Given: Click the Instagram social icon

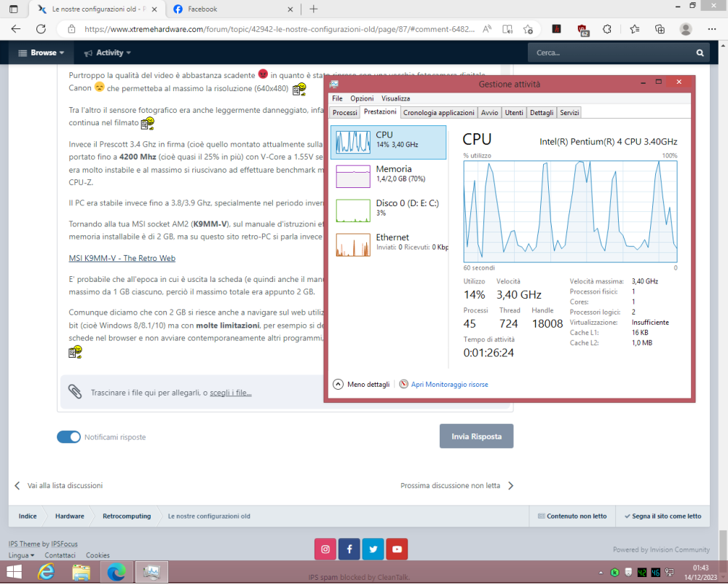Looking at the screenshot, I should [x=325, y=549].
